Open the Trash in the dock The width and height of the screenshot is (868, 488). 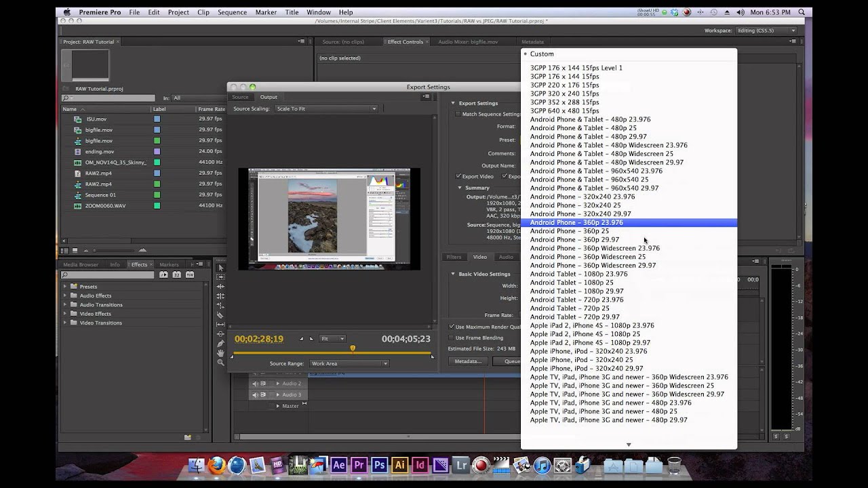pyautogui.click(x=674, y=465)
